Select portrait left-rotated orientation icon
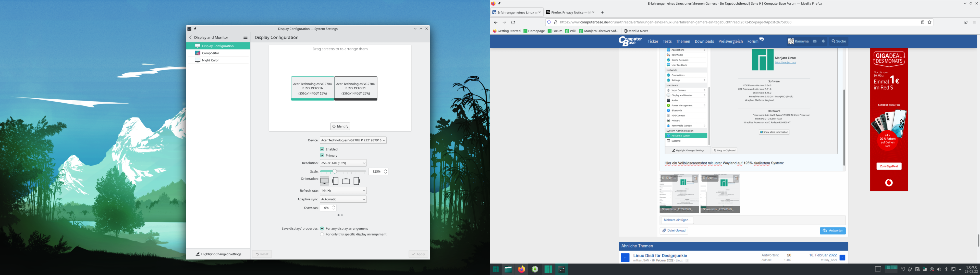Viewport: 980px width, 275px height. [335, 181]
